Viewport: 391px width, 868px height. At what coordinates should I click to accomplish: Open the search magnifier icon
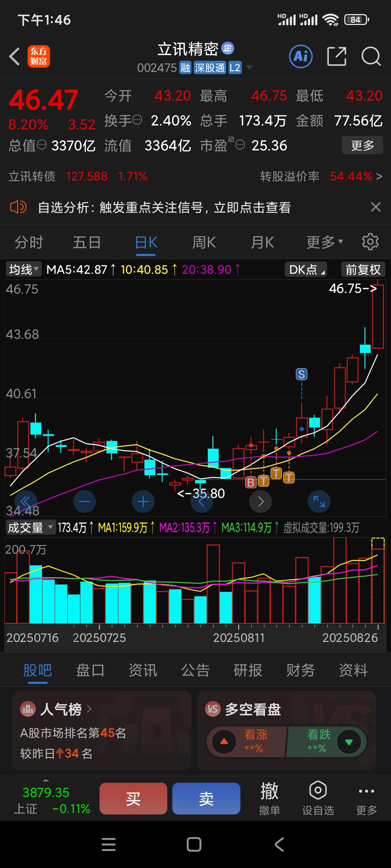pyautogui.click(x=371, y=56)
